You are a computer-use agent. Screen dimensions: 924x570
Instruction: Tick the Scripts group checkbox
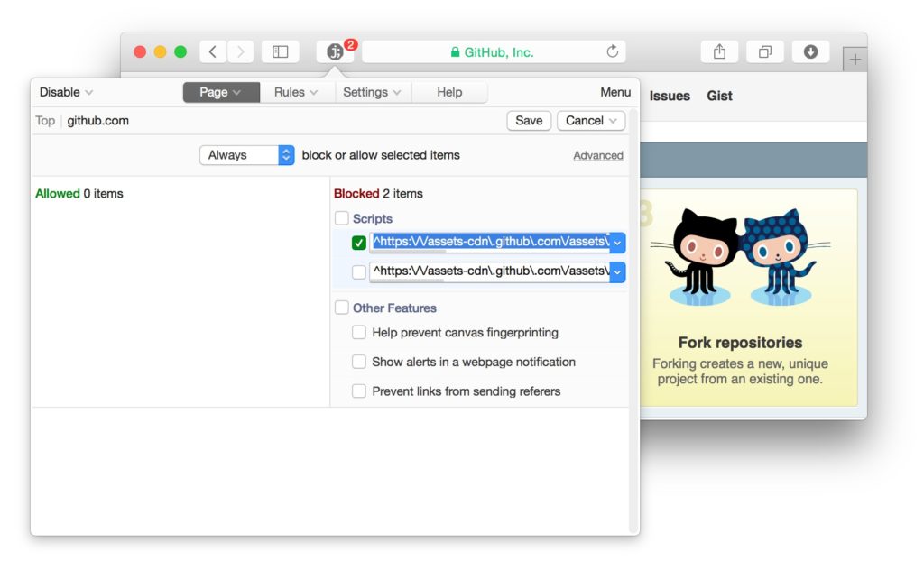coord(342,218)
